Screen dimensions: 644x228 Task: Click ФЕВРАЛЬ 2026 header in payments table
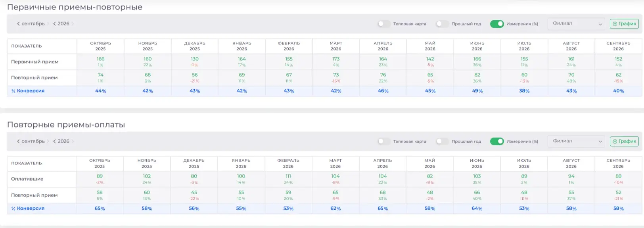coord(288,164)
